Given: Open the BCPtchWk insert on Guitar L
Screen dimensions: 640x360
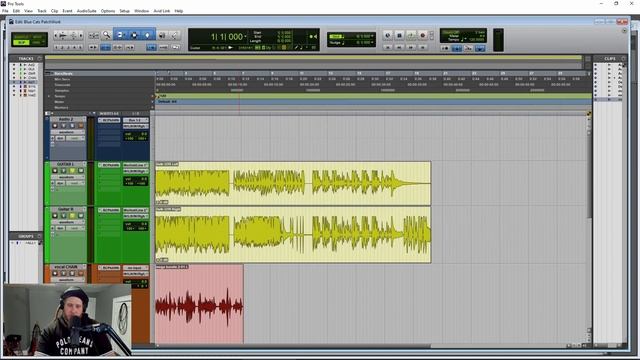Looking at the screenshot, I should [109, 165].
